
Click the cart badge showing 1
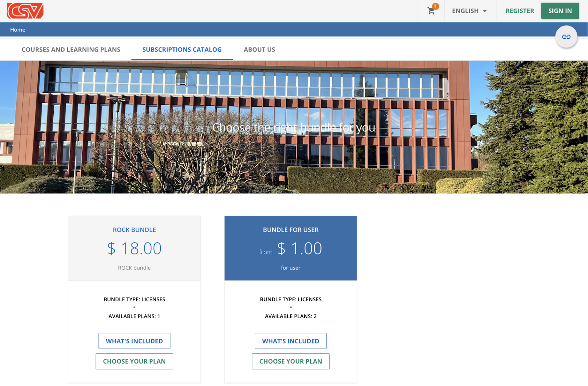click(x=435, y=6)
